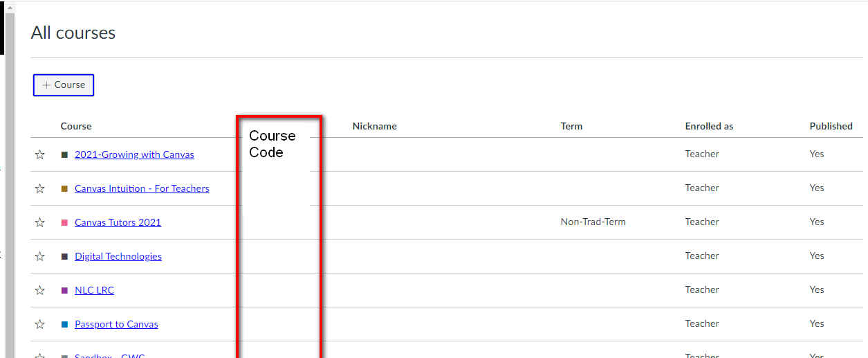Click the dark green 2021-Growing with Canvas color square
Viewport: 868px width, 358px height.
[64, 154]
